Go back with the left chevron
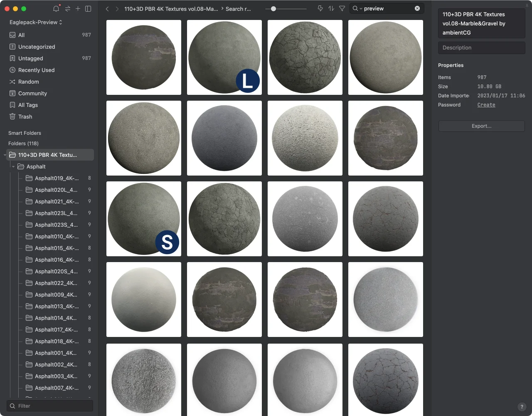 [107, 9]
